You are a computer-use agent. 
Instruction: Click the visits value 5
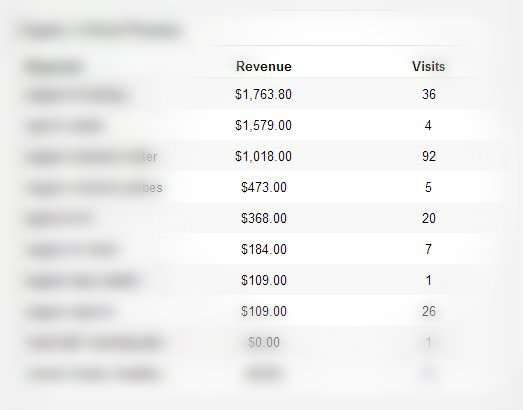[428, 187]
